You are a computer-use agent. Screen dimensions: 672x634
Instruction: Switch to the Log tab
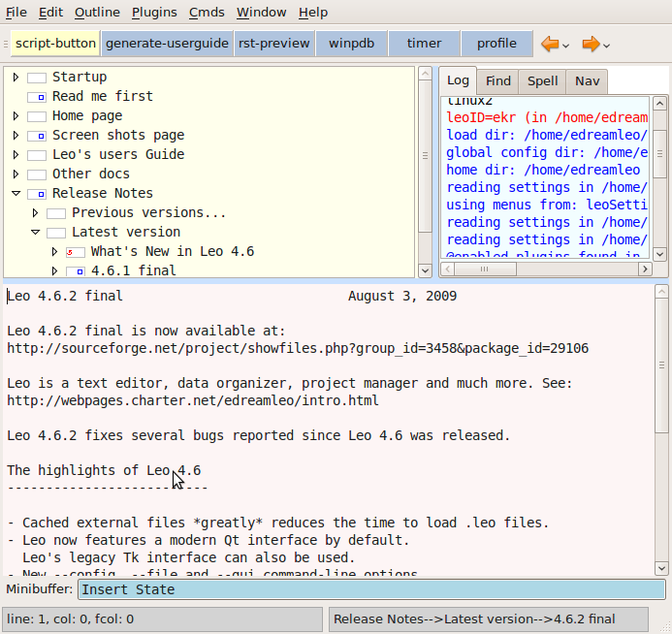click(458, 80)
